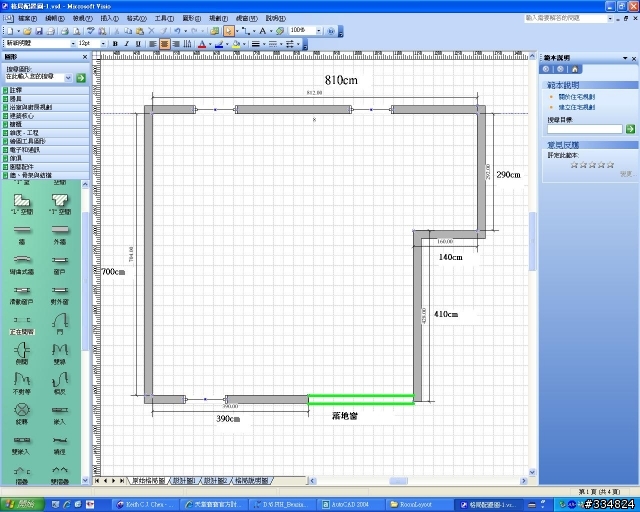Toggle Distribute text columns button
This screenshot has height=512, width=640.
(x=187, y=44)
